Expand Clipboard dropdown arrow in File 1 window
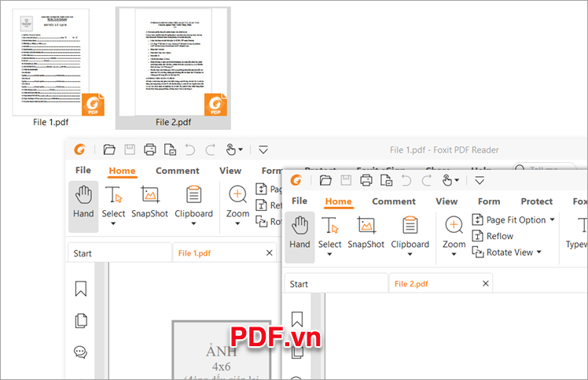The image size is (588, 380). 193,223
